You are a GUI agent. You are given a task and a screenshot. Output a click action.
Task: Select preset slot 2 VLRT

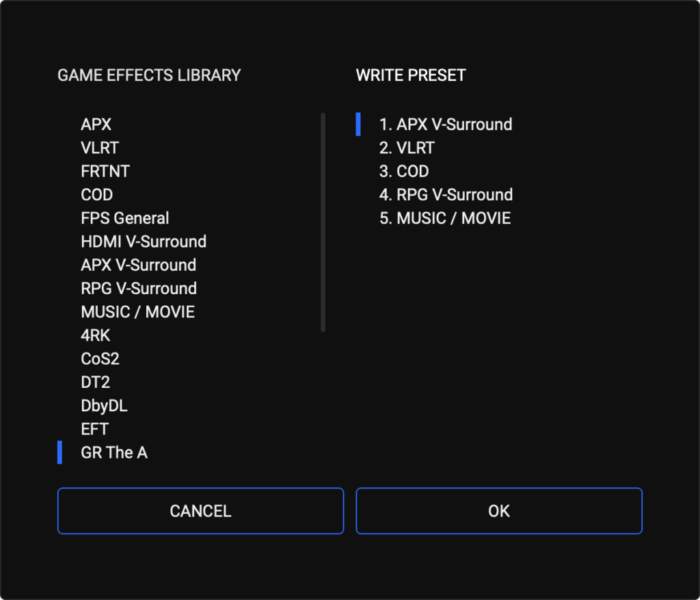tap(407, 148)
